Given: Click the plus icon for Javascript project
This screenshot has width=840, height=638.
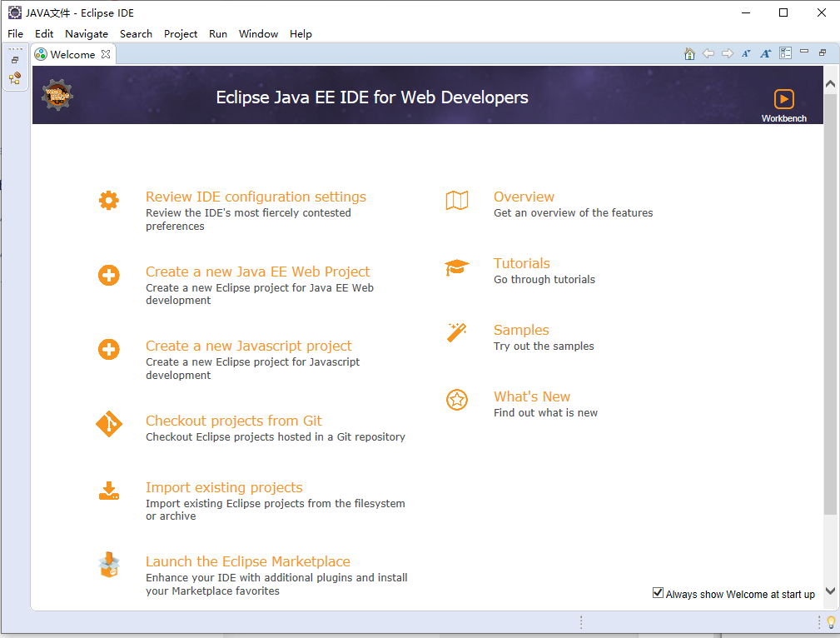Looking at the screenshot, I should tap(109, 350).
